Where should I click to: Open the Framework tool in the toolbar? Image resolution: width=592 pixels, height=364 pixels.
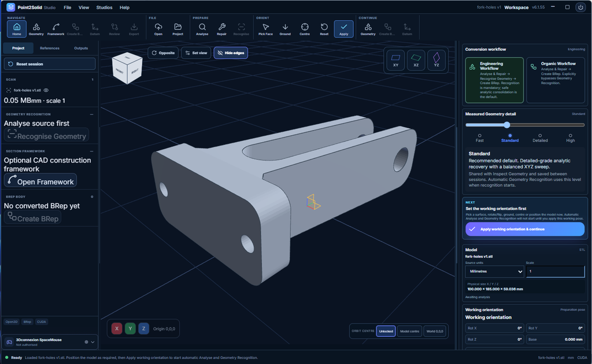coord(56,29)
